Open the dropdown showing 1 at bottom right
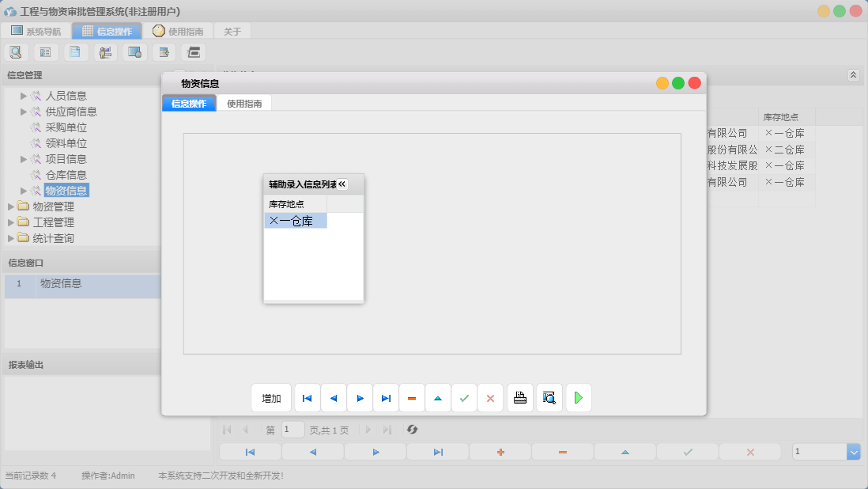This screenshot has width=868, height=489. click(853, 451)
